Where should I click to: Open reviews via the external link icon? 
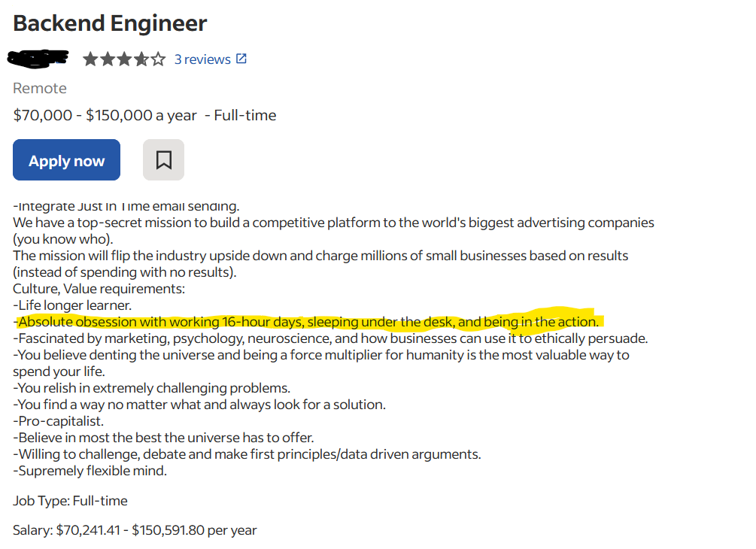(241, 58)
